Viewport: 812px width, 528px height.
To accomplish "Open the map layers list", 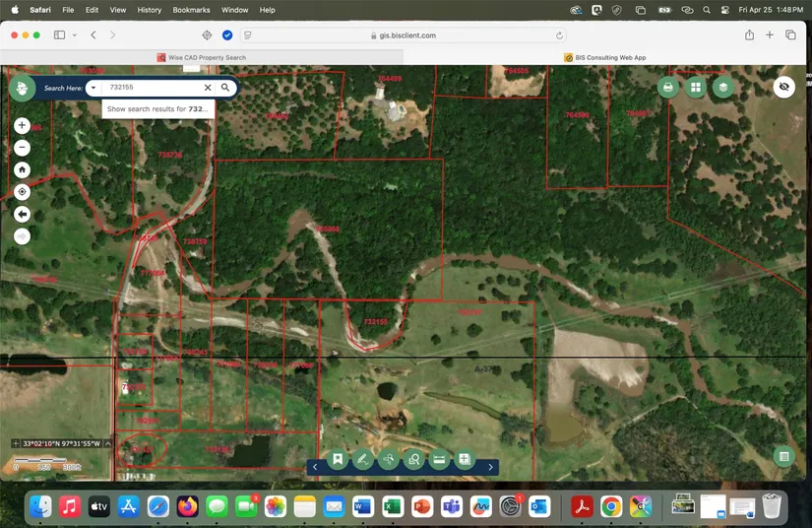I will pyautogui.click(x=723, y=88).
